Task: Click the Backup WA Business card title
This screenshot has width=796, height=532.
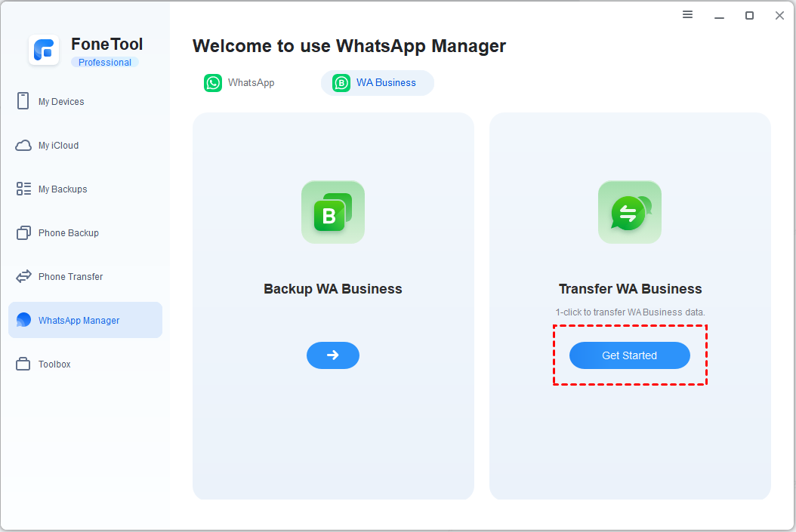Action: tap(332, 289)
